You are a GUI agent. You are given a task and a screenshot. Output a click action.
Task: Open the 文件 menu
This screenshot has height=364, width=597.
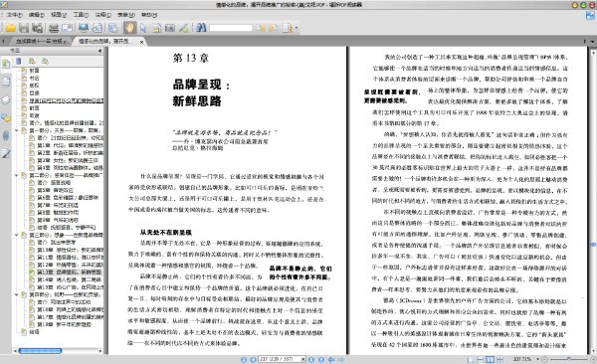[15, 15]
